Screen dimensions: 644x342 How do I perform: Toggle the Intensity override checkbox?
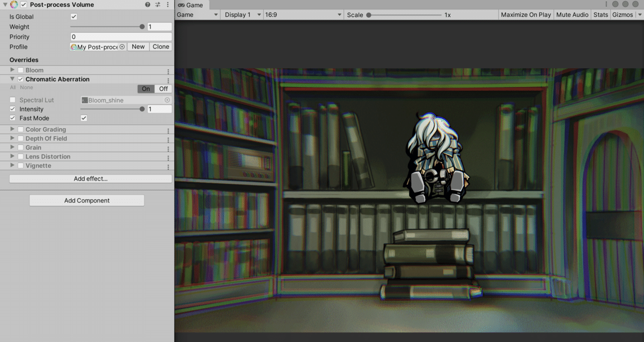[x=13, y=109]
